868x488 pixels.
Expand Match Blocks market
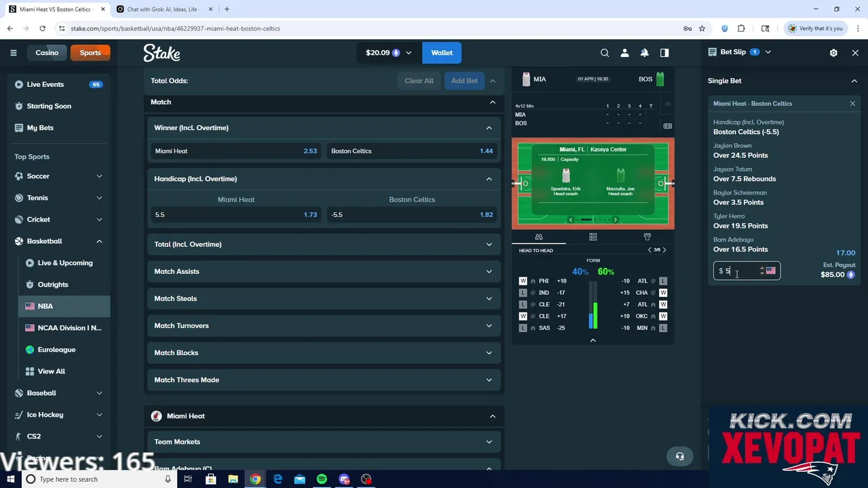[323, 352]
